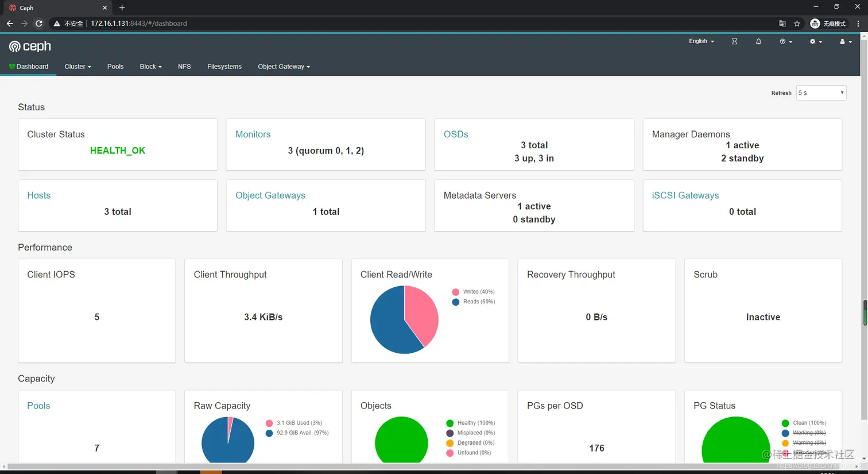Open the OSDs link

[456, 134]
